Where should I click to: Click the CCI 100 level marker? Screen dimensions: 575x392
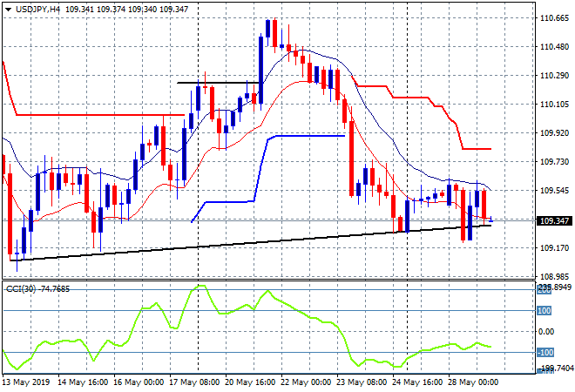(544, 311)
